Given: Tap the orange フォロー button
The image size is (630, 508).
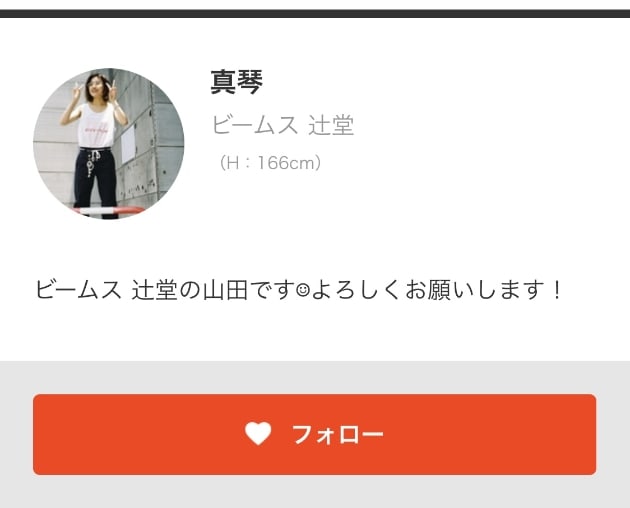Looking at the screenshot, I should tap(315, 434).
